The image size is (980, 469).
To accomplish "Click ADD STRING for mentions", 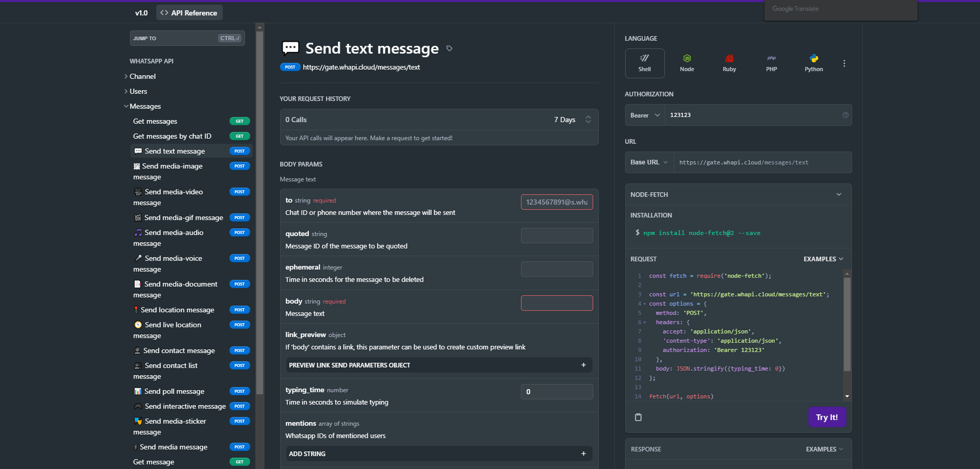I will (439, 454).
